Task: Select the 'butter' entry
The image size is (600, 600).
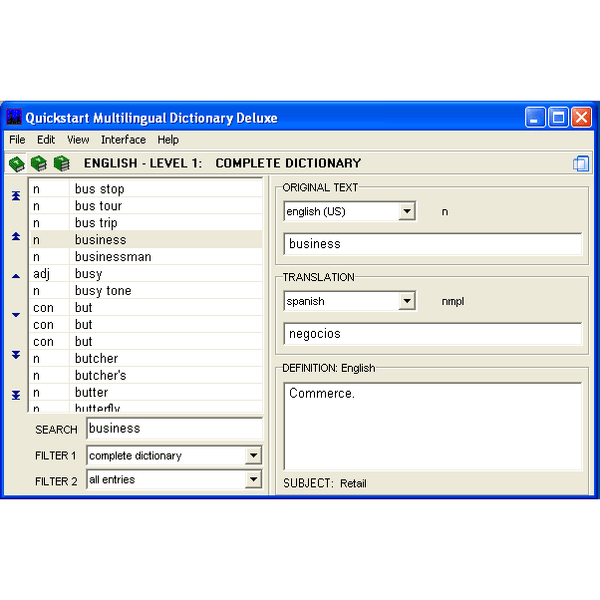Action: tap(146, 393)
